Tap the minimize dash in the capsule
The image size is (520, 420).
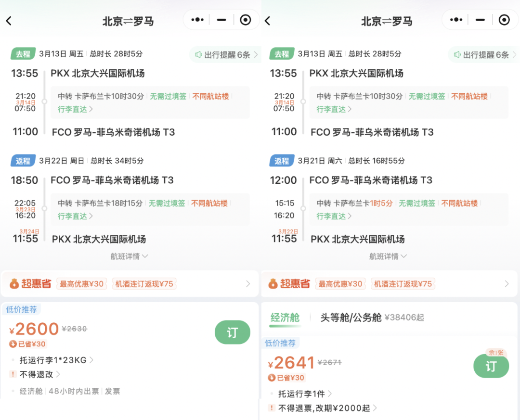pyautogui.click(x=221, y=20)
